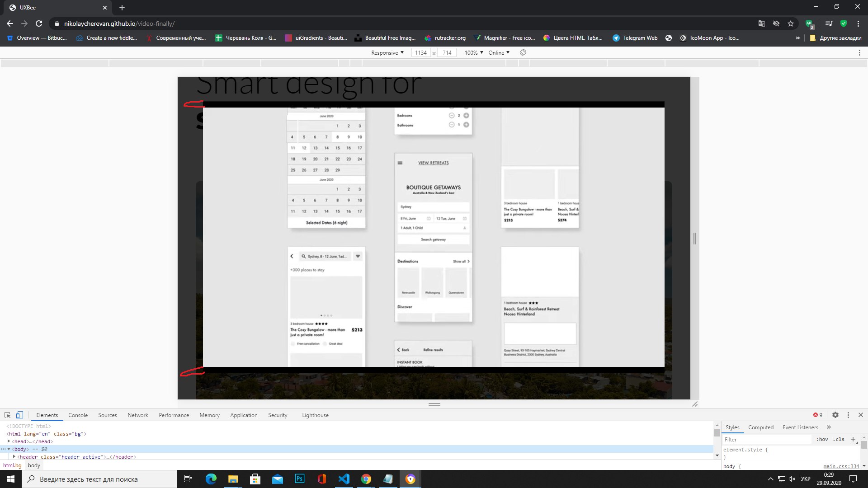Close the DevTools panel
The image size is (868, 488).
tap(861, 415)
